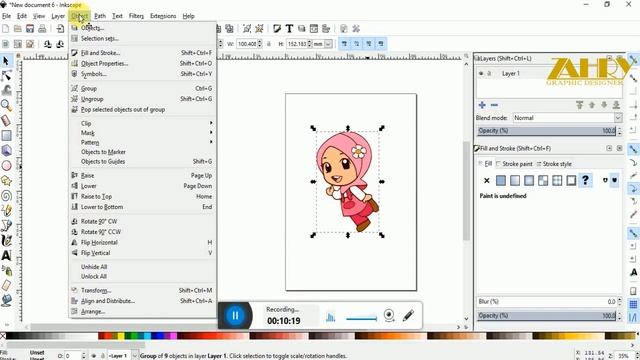Click the add layer plus icon

[482, 105]
